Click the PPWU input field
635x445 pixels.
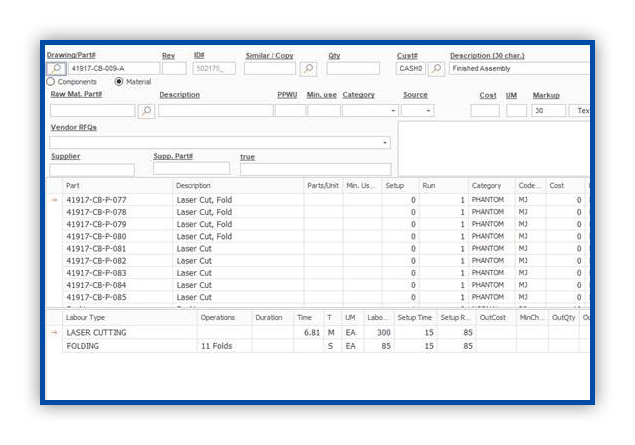[x=290, y=111]
